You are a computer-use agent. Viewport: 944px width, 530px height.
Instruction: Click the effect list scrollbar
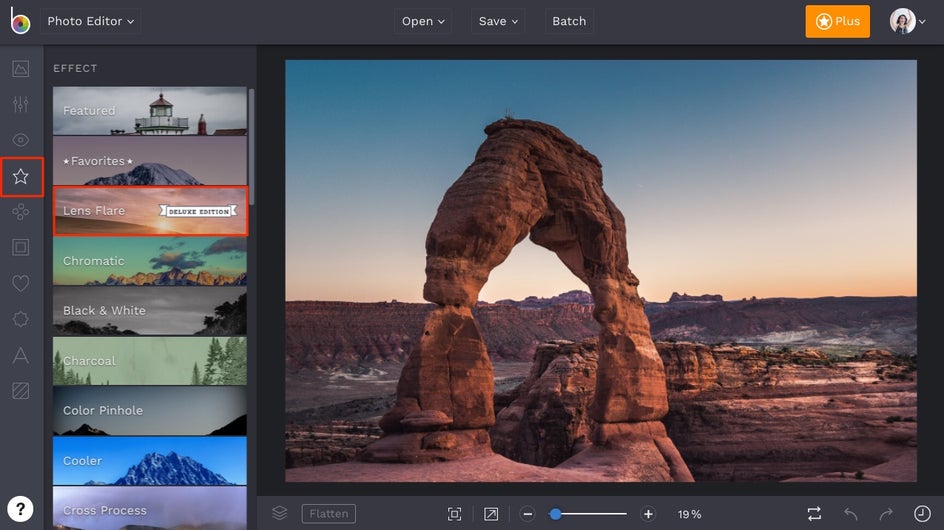[x=252, y=146]
